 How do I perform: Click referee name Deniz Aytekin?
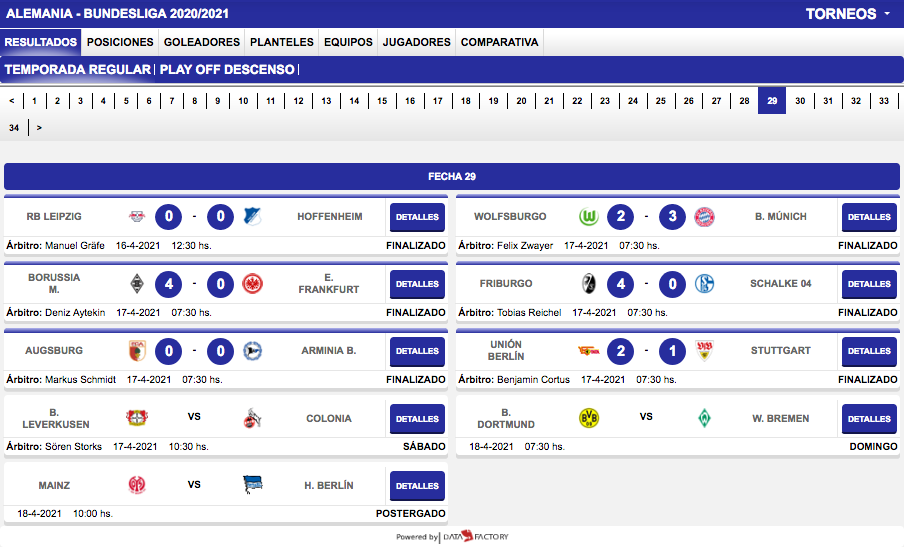(75, 312)
